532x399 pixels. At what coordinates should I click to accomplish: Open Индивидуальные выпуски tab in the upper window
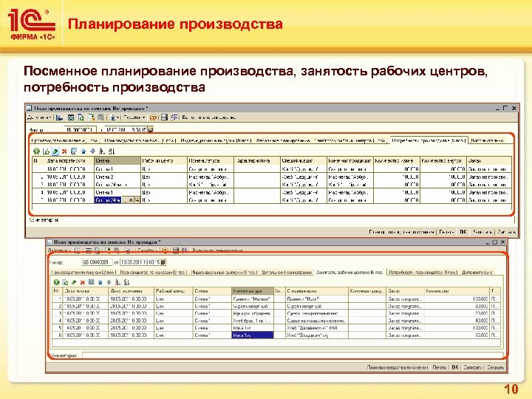pos(216,140)
